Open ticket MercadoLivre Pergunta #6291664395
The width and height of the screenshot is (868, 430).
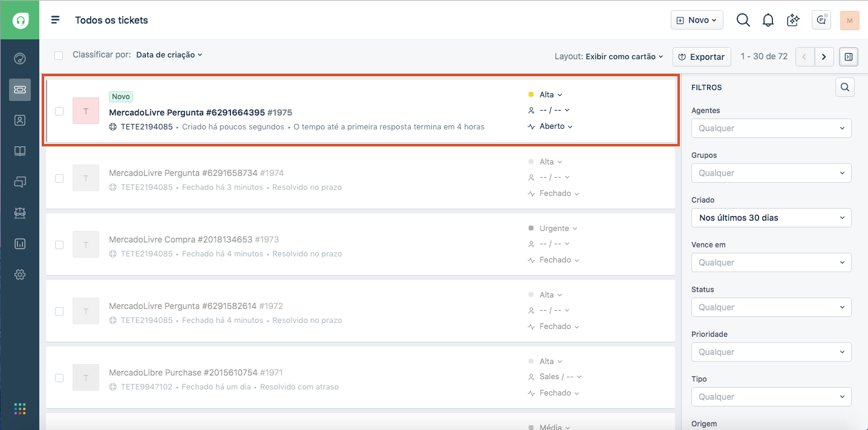coord(187,112)
